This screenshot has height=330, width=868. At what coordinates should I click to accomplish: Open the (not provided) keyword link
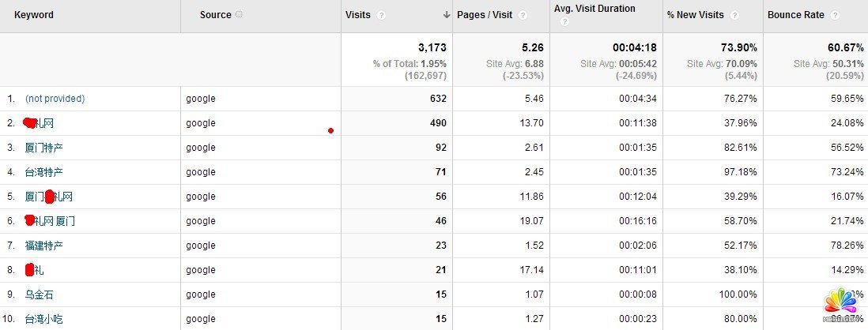(x=55, y=99)
